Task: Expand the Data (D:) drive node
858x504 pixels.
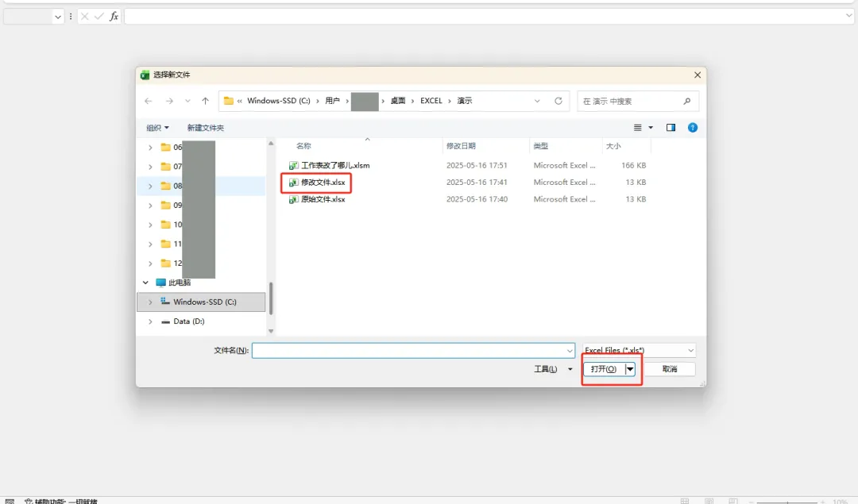Action: pos(150,322)
